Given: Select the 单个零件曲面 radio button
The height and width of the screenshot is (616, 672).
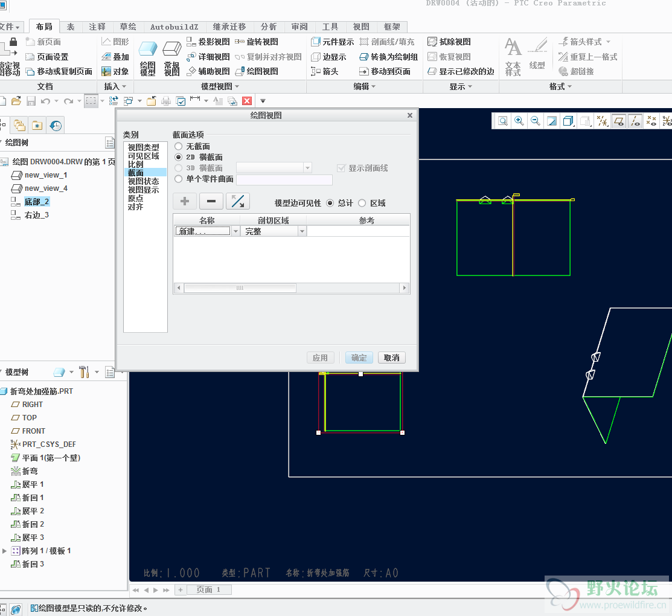Looking at the screenshot, I should (x=179, y=179).
